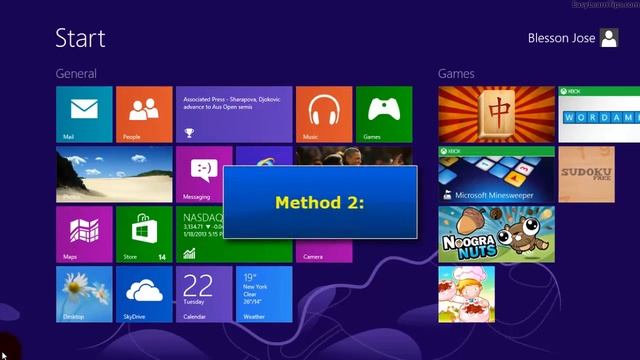Click the Start title text
640x360 pixels.
click(x=80, y=38)
